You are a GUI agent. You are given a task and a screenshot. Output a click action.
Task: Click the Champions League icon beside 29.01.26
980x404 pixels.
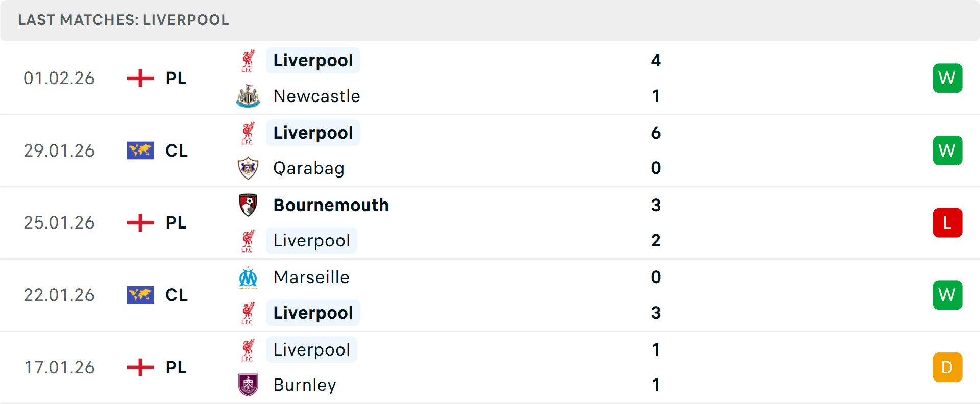(139, 150)
